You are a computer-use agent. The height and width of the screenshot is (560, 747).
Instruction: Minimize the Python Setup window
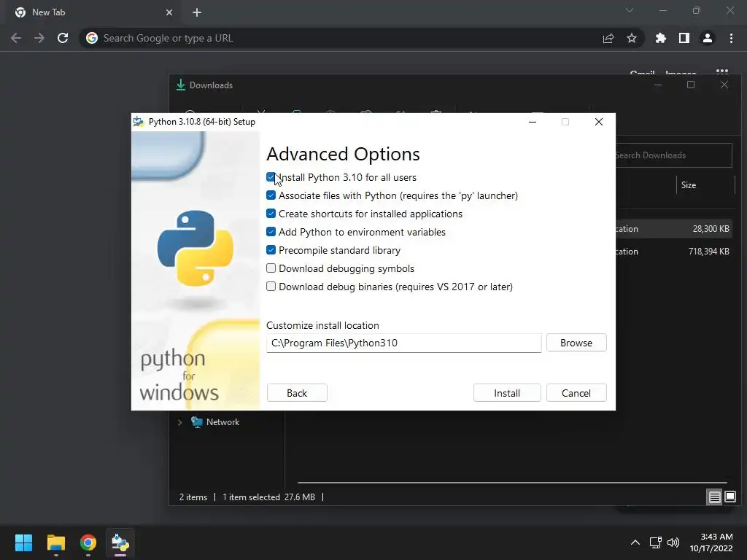coord(533,122)
